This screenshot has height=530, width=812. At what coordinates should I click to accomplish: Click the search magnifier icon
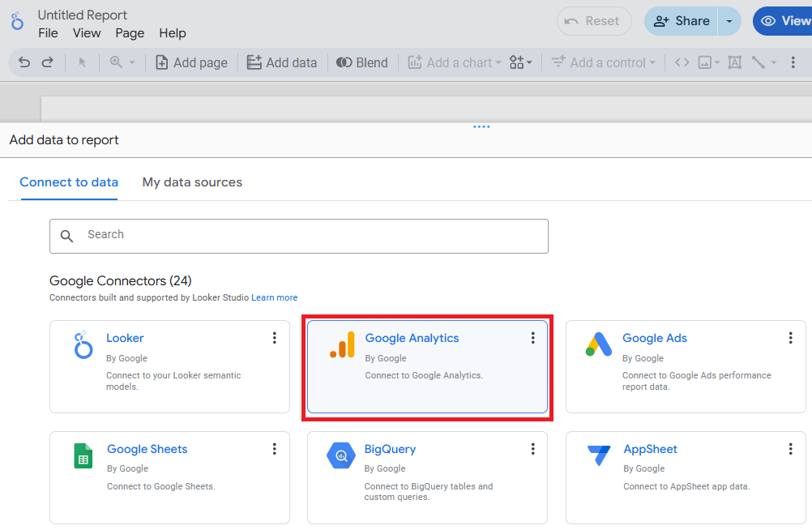click(66, 237)
